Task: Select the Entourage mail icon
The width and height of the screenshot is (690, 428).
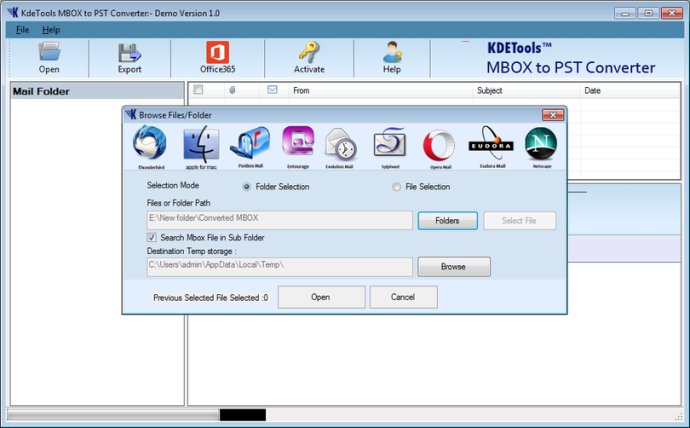Action: point(298,142)
